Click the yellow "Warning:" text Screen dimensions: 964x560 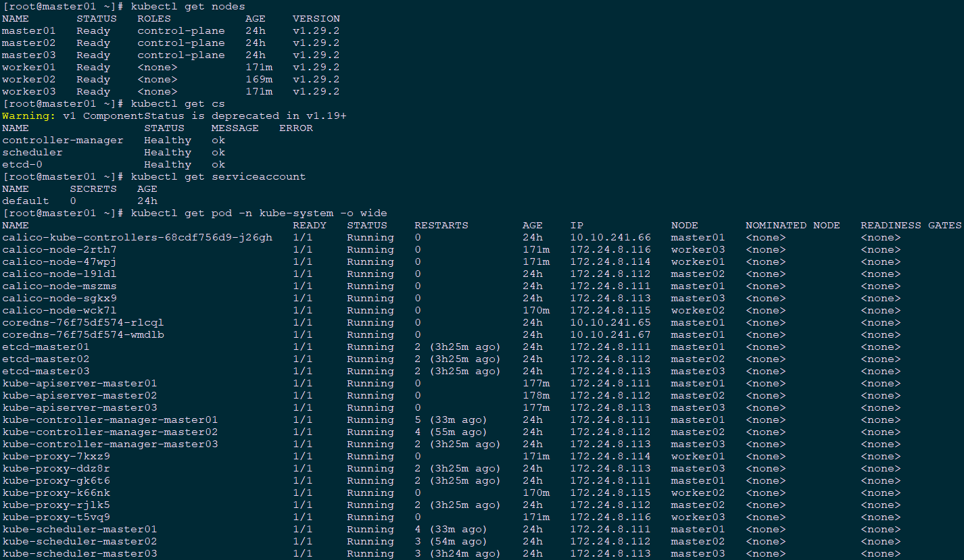pos(28,116)
